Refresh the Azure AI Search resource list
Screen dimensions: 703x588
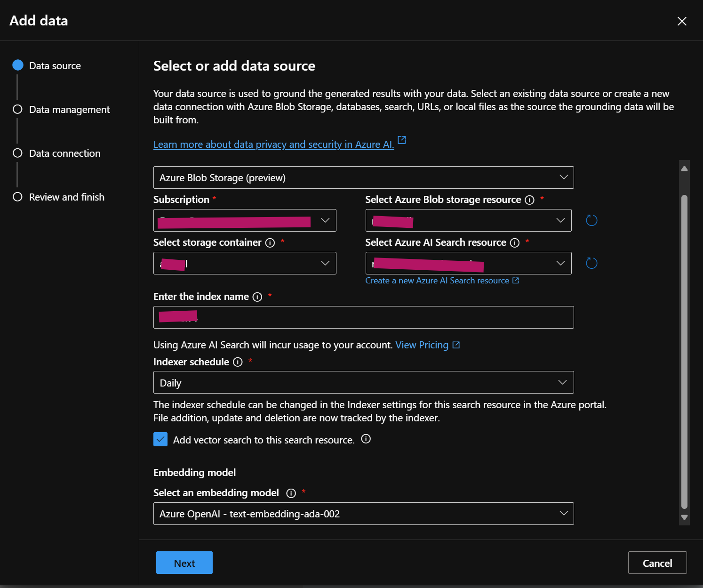(591, 263)
